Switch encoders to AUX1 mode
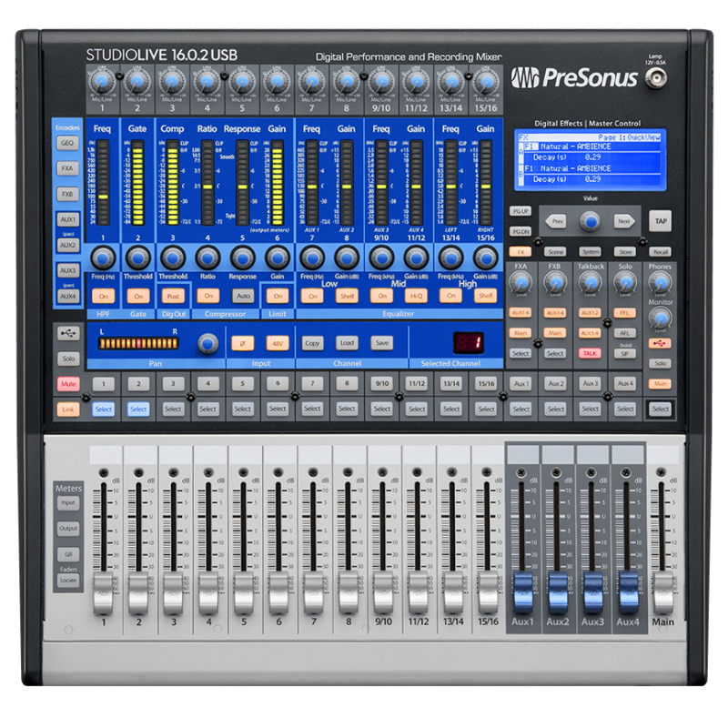Viewport: 728px width, 728px height. tap(67, 219)
